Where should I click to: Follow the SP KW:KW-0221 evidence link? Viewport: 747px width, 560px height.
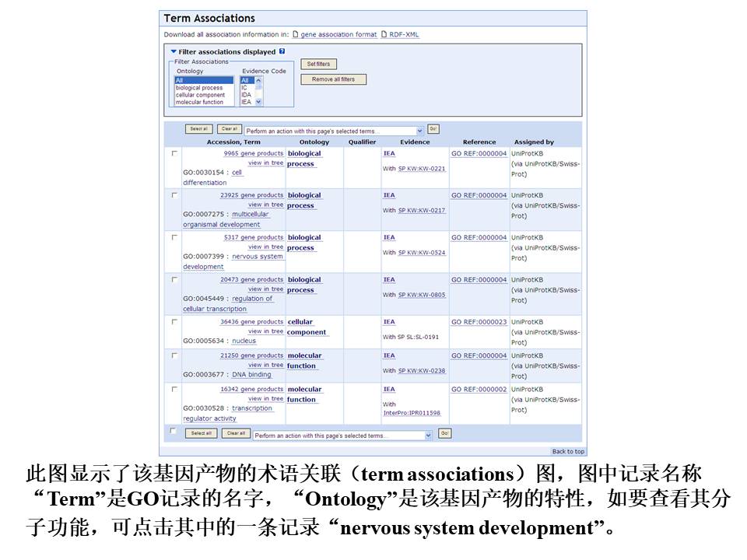[x=422, y=168]
